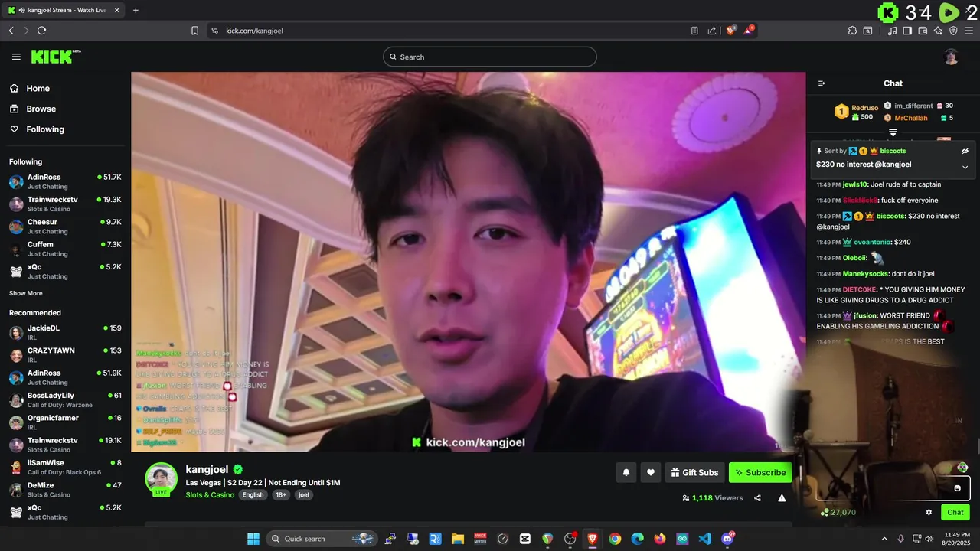Screen dimensions: 980x551
Task: Click the browser address bar URL
Action: coord(255,31)
